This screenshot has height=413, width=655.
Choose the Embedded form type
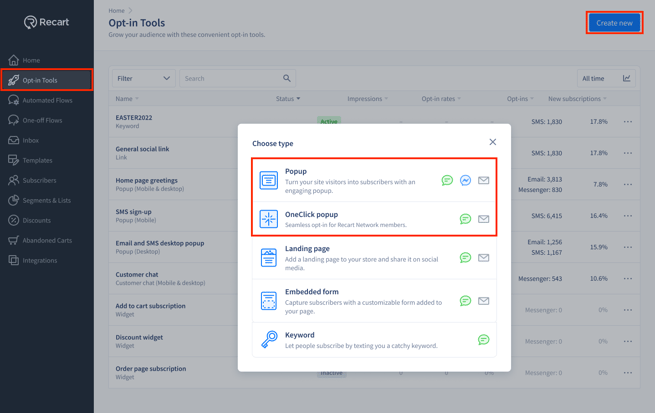click(x=374, y=301)
